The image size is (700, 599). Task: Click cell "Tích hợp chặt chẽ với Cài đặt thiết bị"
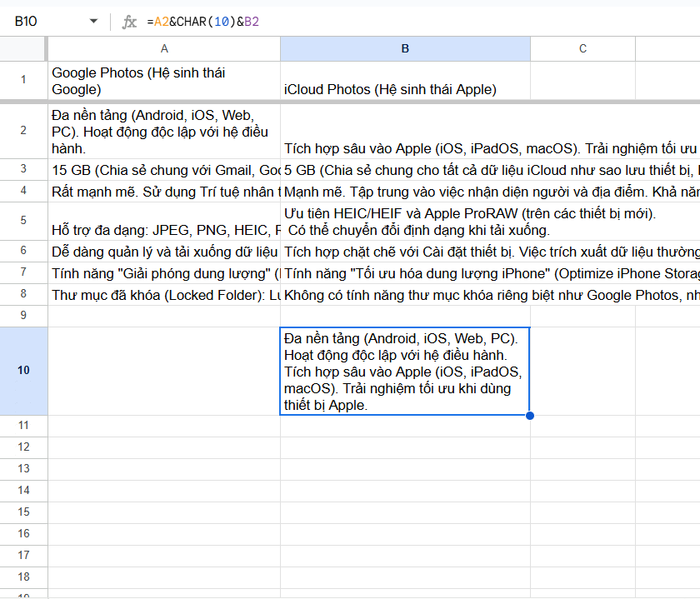(x=405, y=252)
